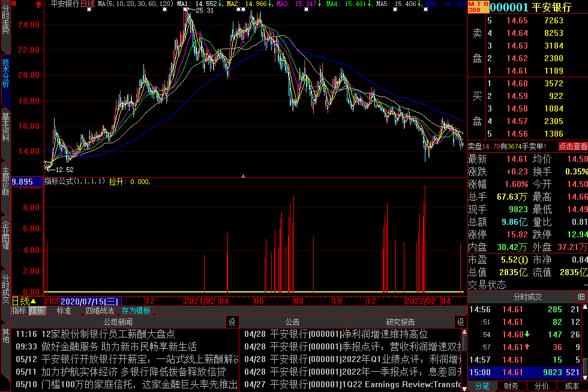Open news 门槛100万的家庭信托
The width and height of the screenshot is (588, 392).
(139, 384)
